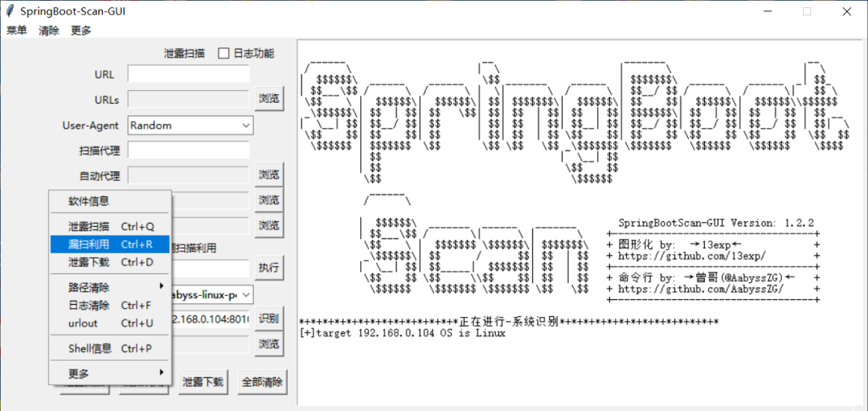Click the https://github.com/AabyssZG/ text

700,289
